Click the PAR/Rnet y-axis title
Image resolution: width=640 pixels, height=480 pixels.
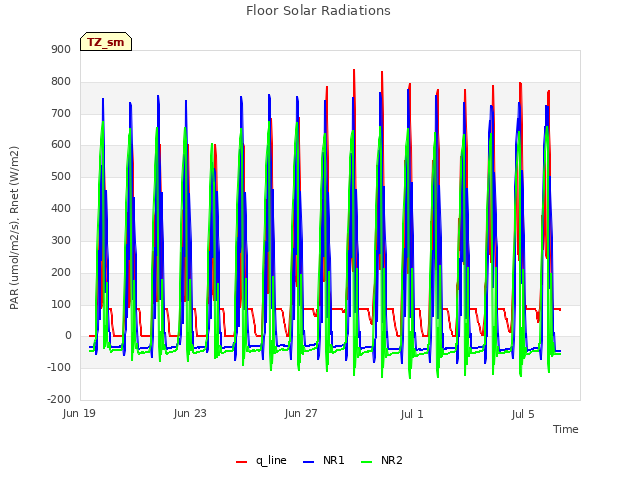[14, 228]
